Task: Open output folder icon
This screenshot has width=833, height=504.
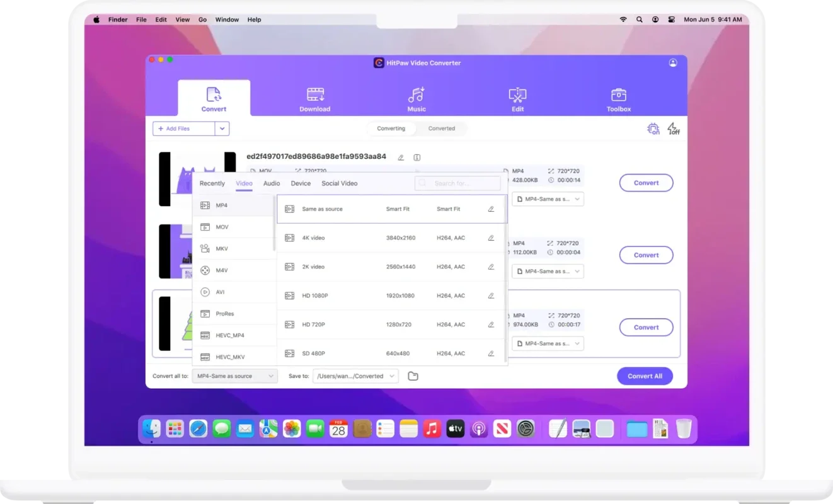Action: 413,376
